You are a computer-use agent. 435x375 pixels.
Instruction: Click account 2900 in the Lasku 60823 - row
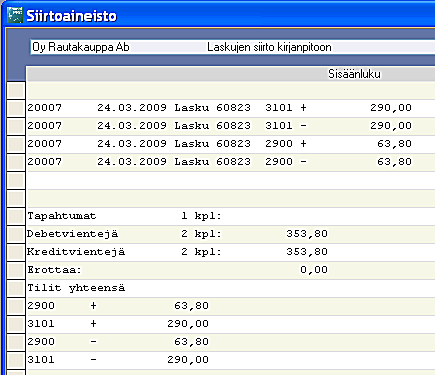pos(279,162)
